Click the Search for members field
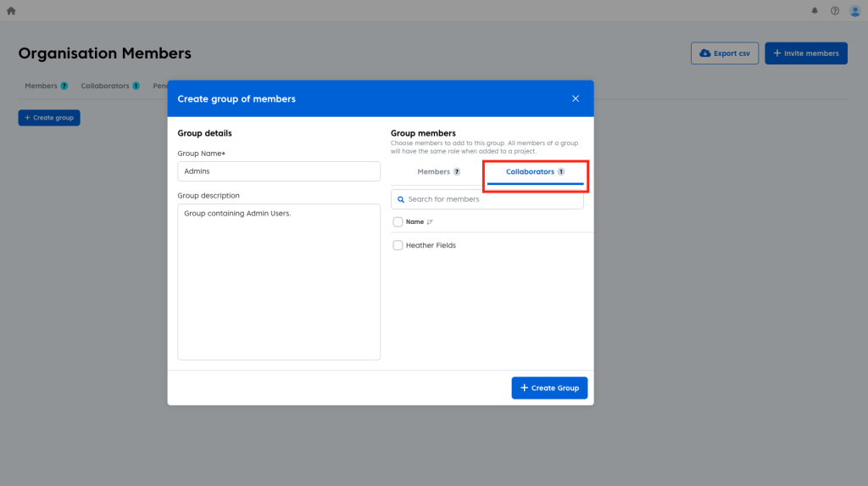 [492, 199]
